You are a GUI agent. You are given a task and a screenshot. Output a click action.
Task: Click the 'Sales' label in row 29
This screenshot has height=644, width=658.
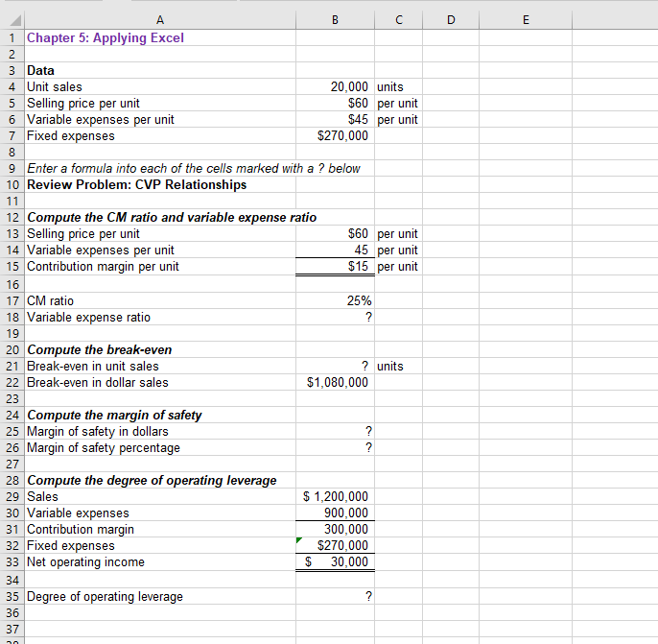42,496
